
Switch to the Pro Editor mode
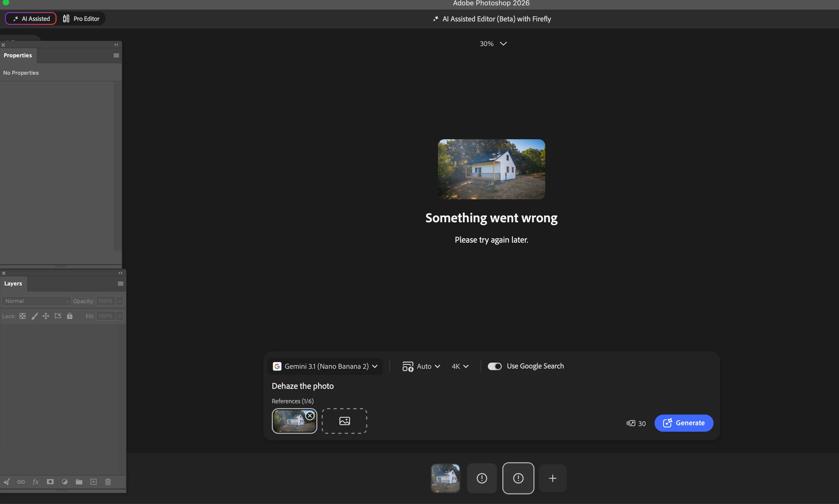81,19
